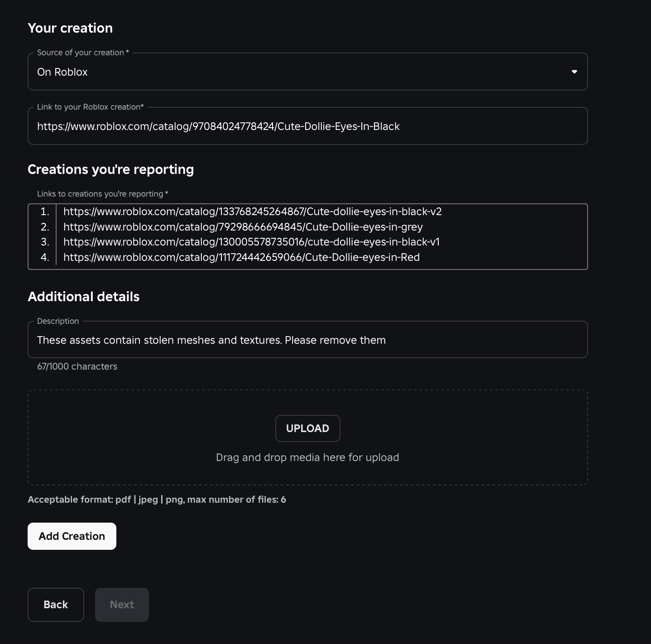The width and height of the screenshot is (651, 644).
Task: Focus the "Link to your Roblox creation" field
Action: [308, 126]
